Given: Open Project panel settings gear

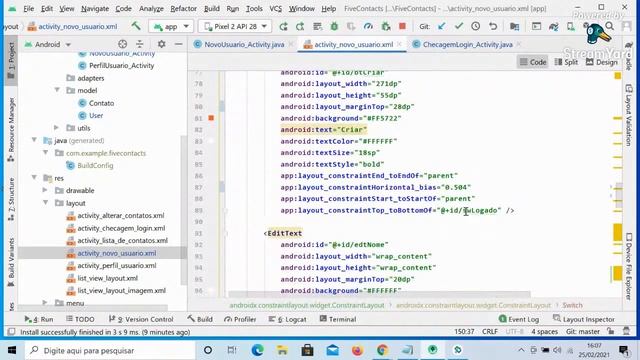Looking at the screenshot, I should (162, 44).
